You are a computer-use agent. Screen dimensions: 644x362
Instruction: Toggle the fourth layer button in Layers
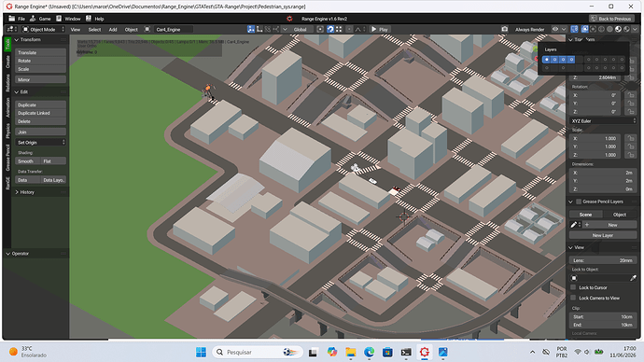pos(571,60)
